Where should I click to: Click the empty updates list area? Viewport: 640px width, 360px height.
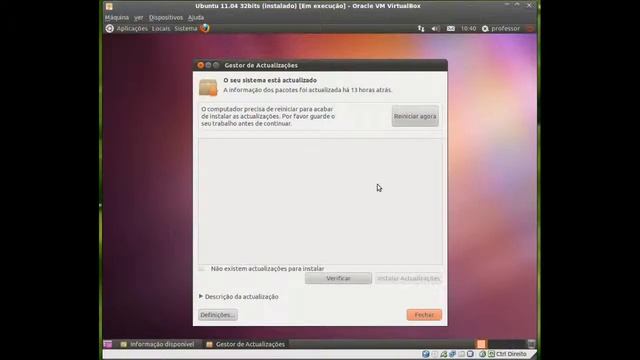click(320, 201)
